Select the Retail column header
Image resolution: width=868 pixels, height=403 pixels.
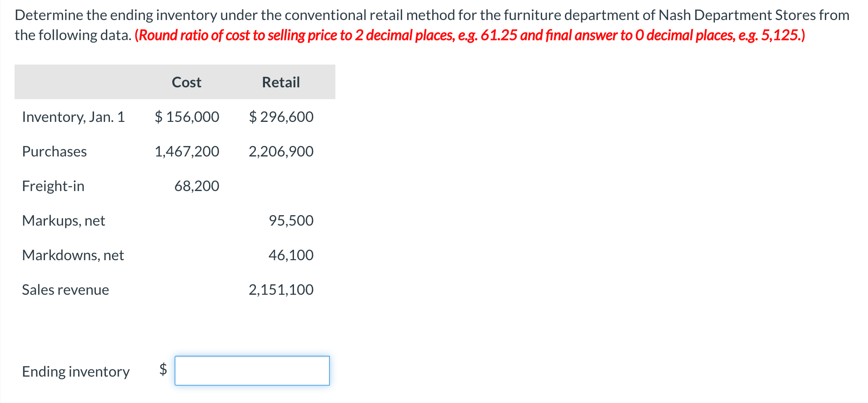280,82
